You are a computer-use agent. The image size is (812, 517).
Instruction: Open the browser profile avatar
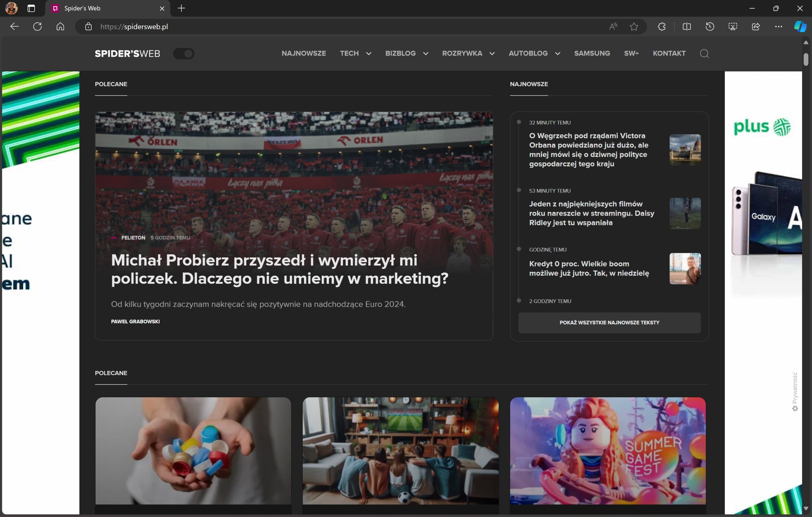11,8
